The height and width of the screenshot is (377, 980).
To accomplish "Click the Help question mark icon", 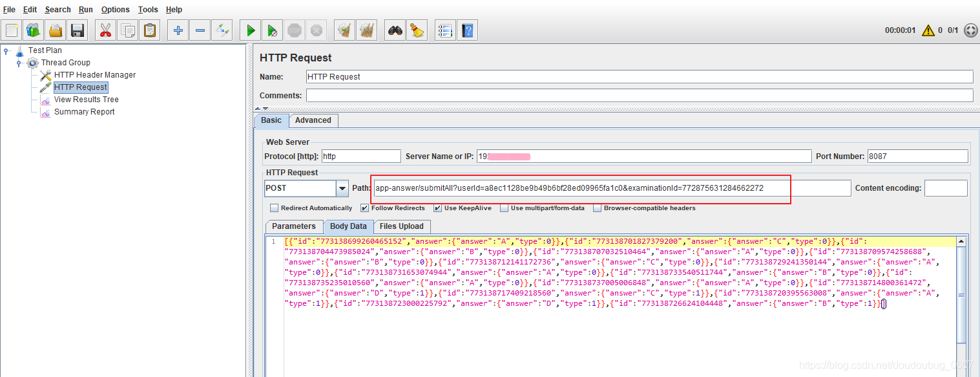I will (x=467, y=30).
